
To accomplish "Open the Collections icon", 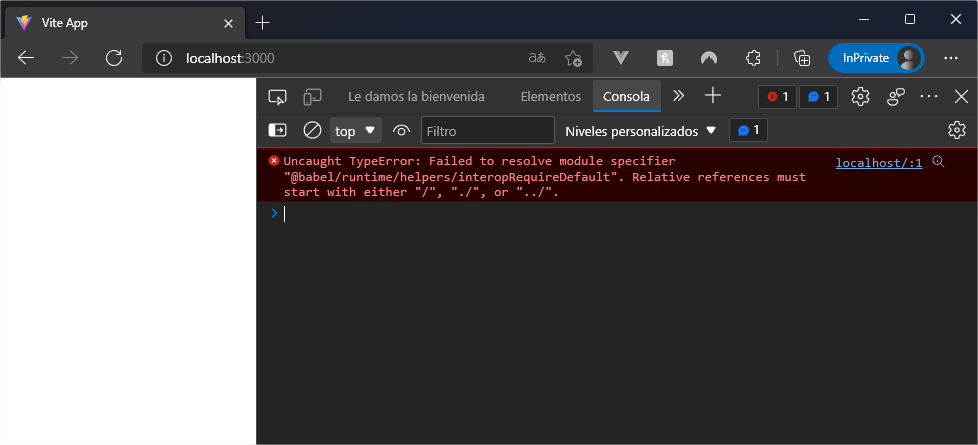I will [x=801, y=58].
